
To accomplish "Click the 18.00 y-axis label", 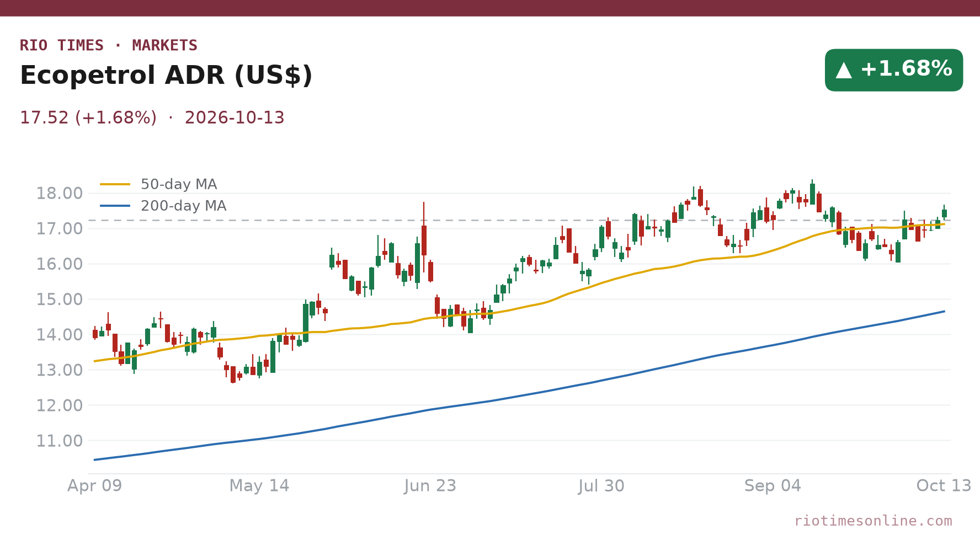I will (x=59, y=194).
